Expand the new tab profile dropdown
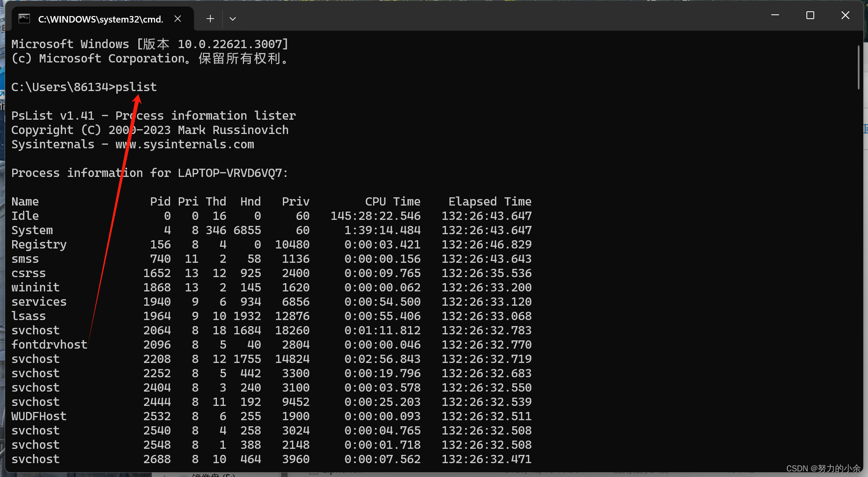 [233, 19]
